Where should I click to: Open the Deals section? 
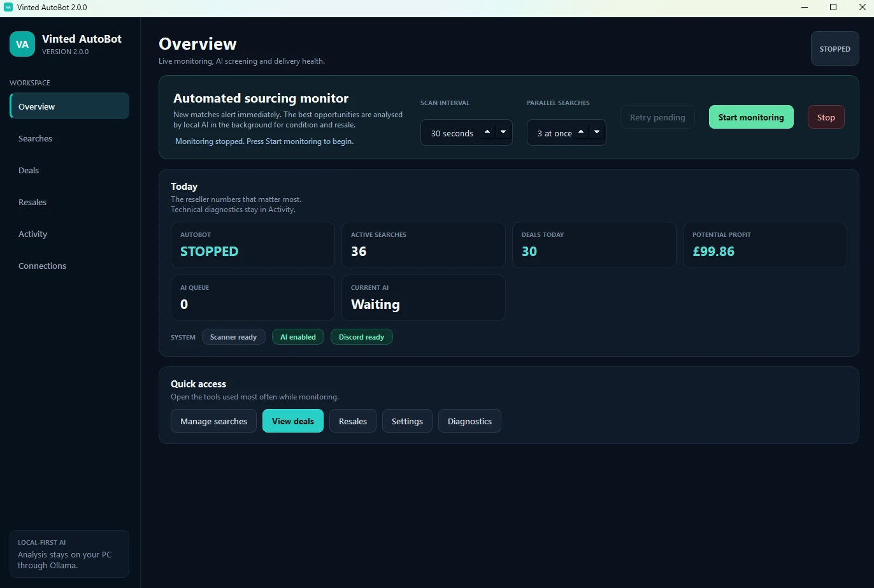click(69, 170)
